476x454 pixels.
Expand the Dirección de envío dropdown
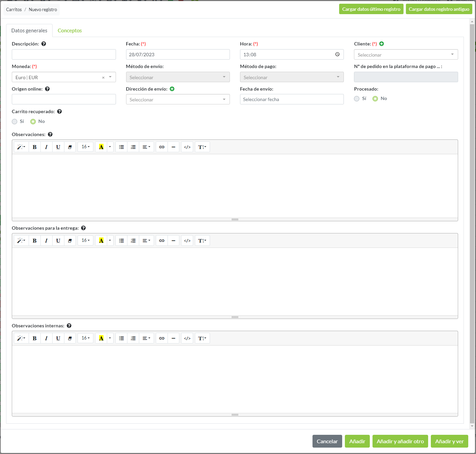click(178, 99)
